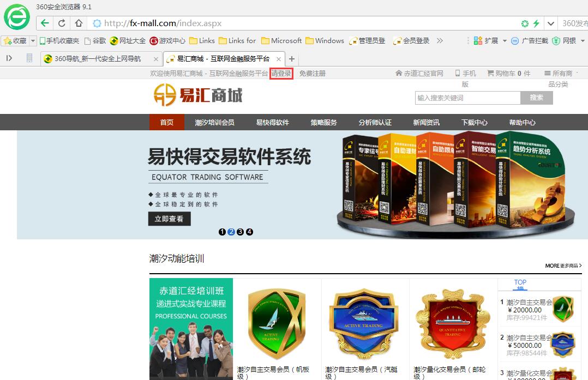Viewport: 588px width, 380px height.
Task: Open the 游戏中心 bookmark
Action: [167, 40]
